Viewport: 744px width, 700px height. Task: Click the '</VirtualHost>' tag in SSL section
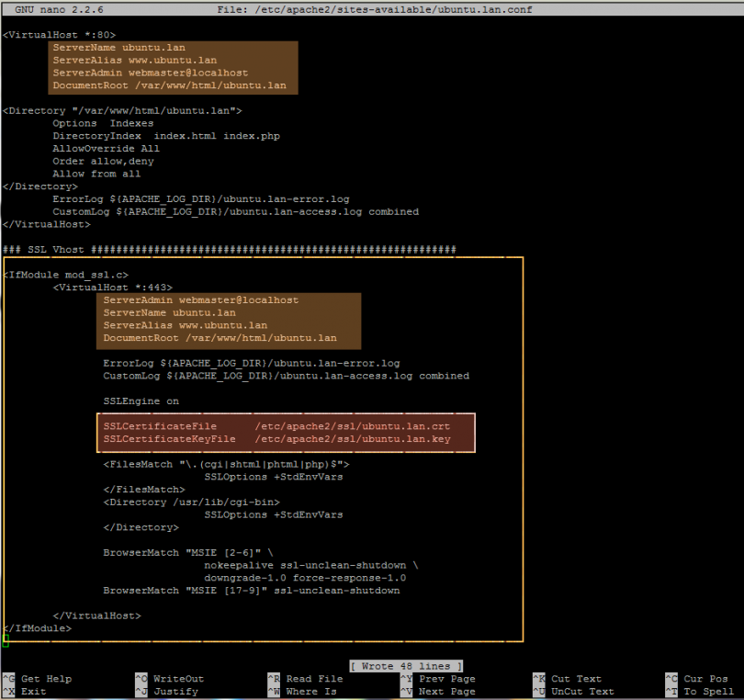point(96,615)
